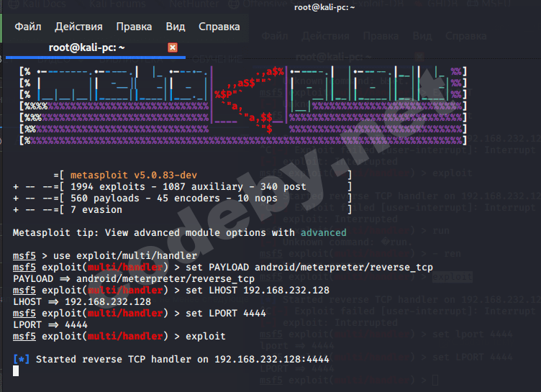
Task: Click the 'metasploit v5.0.83-dev' version text
Action: [134, 175]
